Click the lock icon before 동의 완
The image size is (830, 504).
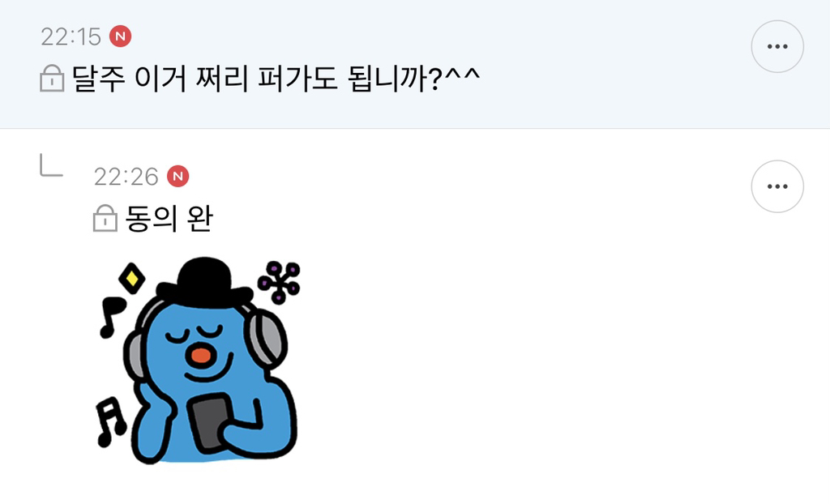105,218
